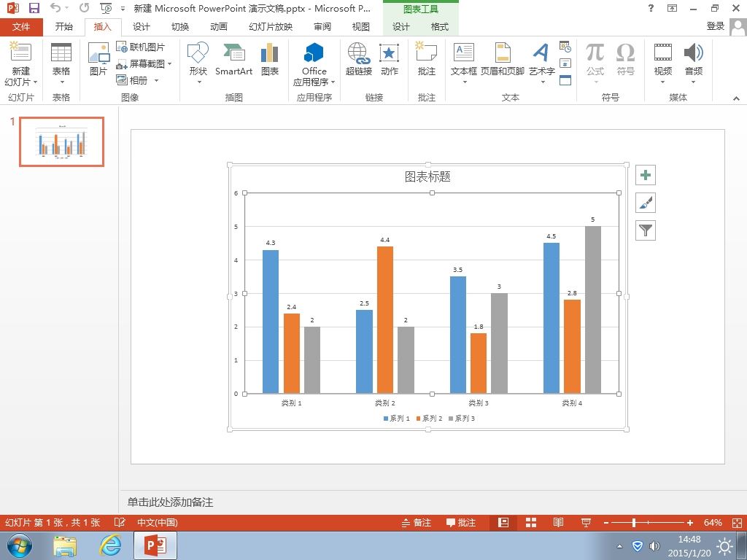Save the presentation with disk icon
Screen dimensions: 747x560
point(34,8)
